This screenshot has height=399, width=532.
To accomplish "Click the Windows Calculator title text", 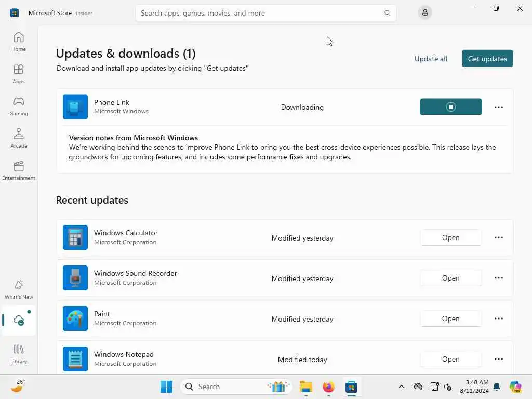I will (126, 233).
